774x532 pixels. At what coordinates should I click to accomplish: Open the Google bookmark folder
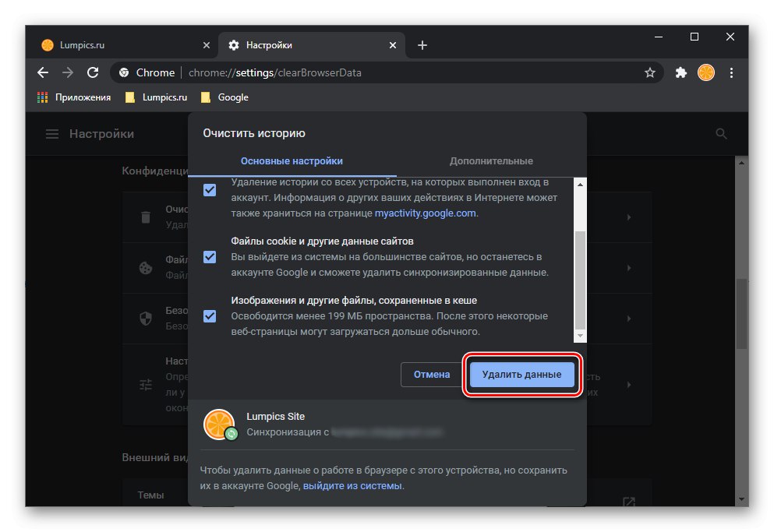click(x=224, y=97)
